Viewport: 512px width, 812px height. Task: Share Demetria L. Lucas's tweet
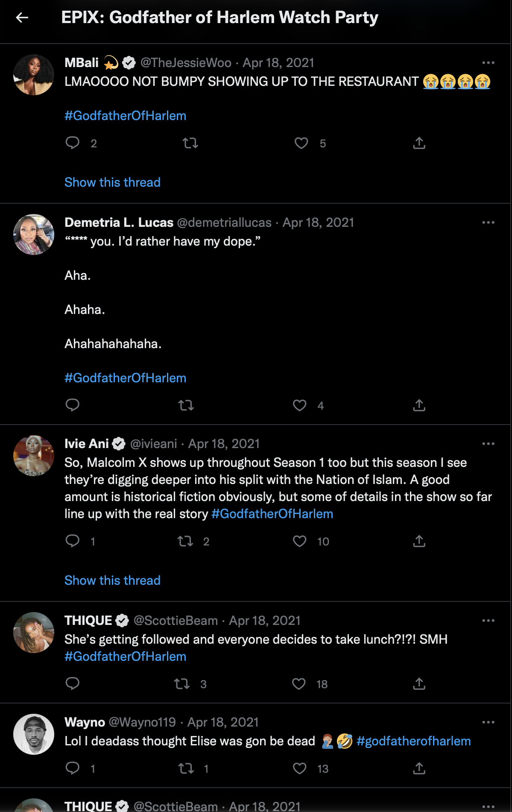click(x=419, y=405)
